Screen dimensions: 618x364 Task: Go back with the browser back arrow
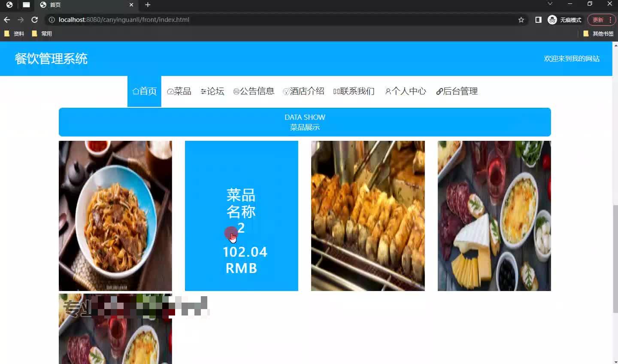click(7, 20)
